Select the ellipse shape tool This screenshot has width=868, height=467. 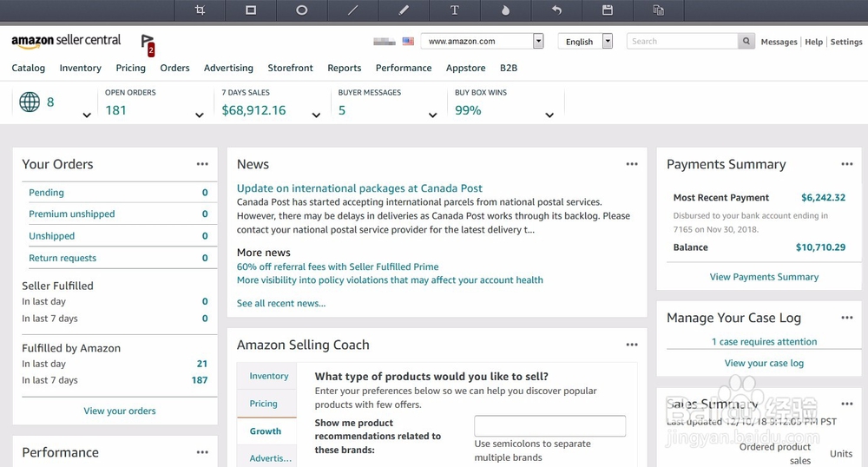[x=302, y=10]
